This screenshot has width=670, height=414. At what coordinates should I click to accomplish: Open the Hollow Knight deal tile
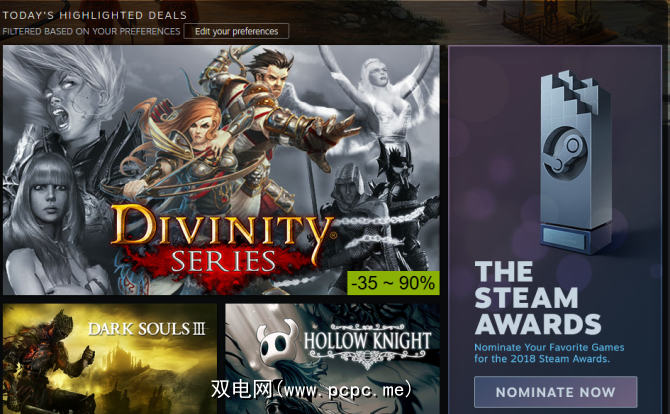pos(332,359)
